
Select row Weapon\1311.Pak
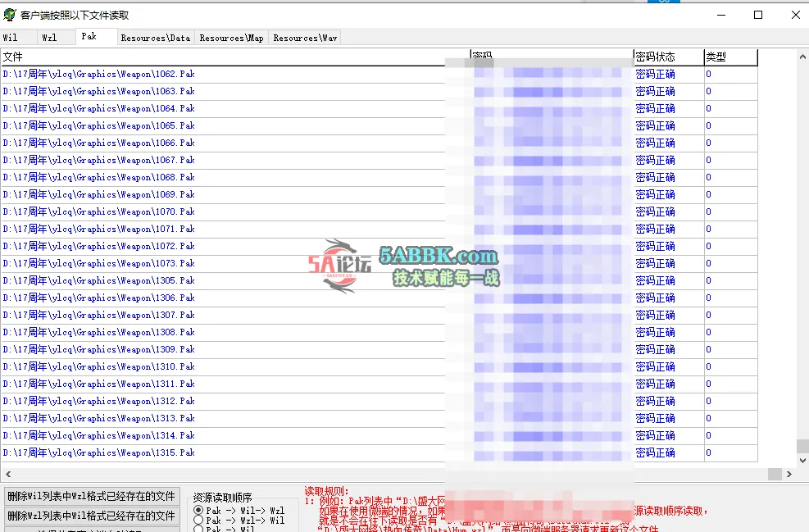click(x=380, y=384)
